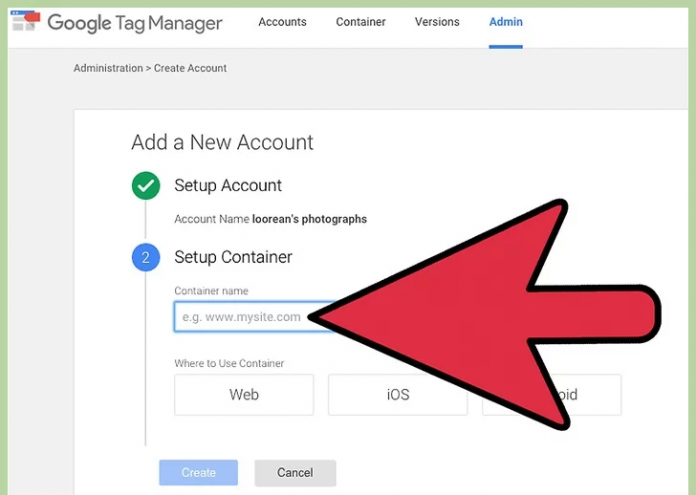This screenshot has width=696, height=495.
Task: Click the account name "loorean's photographs"
Action: [x=309, y=219]
